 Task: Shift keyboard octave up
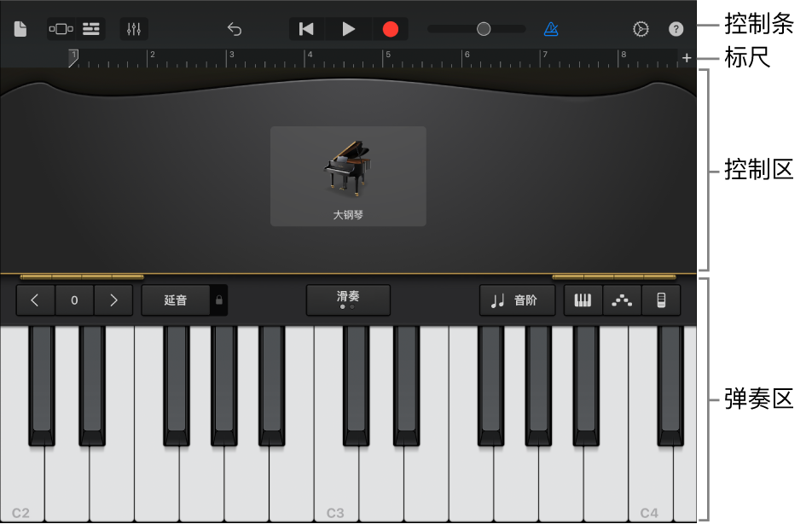click(114, 300)
